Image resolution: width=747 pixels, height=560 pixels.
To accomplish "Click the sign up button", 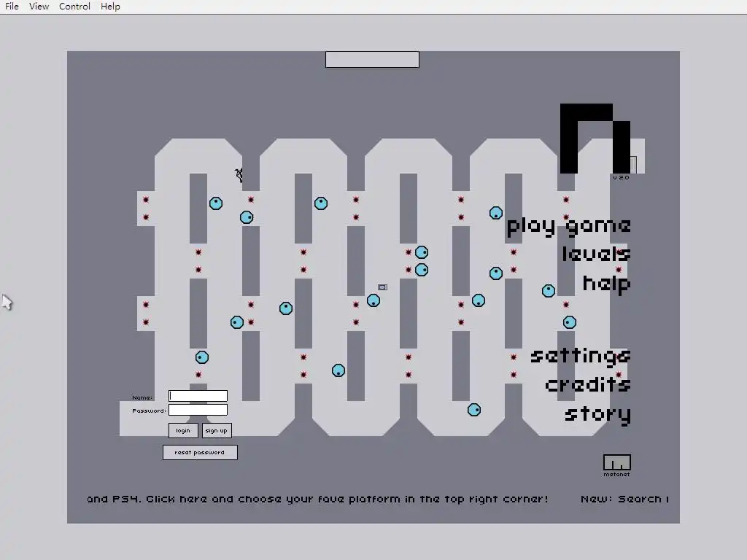I will click(x=217, y=430).
